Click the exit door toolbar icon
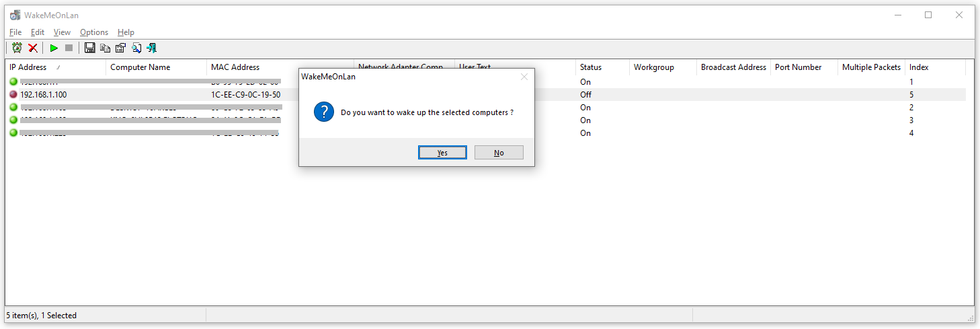The height and width of the screenshot is (329, 980). 152,48
